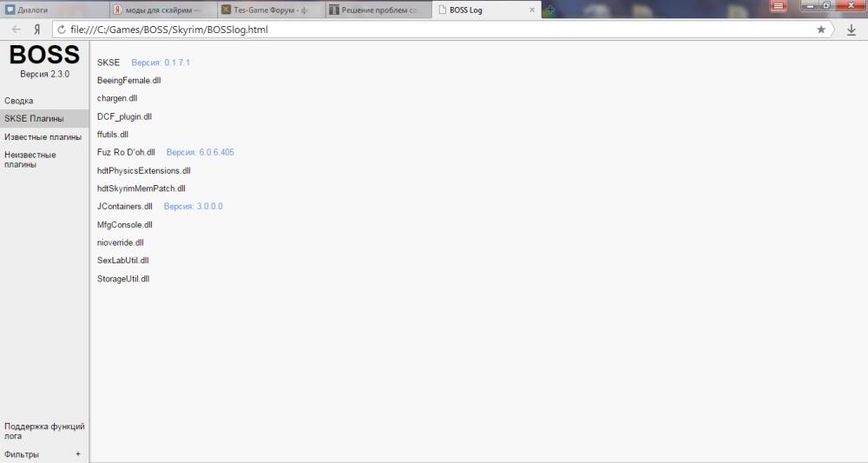This screenshot has height=463, width=868.
Task: Click the Yandex 'Я' home button
Action: pyautogui.click(x=37, y=30)
